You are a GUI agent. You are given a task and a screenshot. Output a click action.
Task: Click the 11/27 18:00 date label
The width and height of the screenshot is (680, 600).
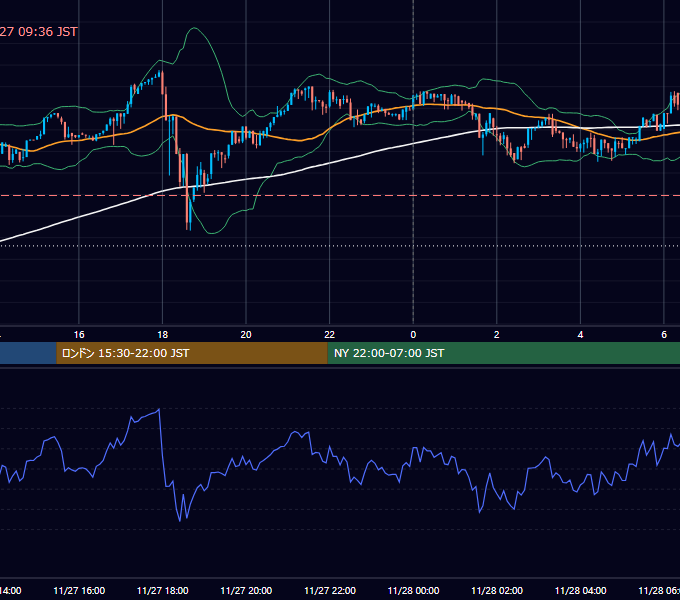tap(163, 590)
